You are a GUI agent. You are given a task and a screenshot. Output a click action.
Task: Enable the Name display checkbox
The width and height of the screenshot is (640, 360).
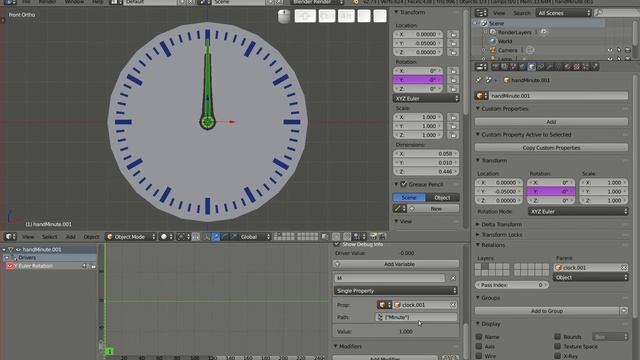coord(479,337)
